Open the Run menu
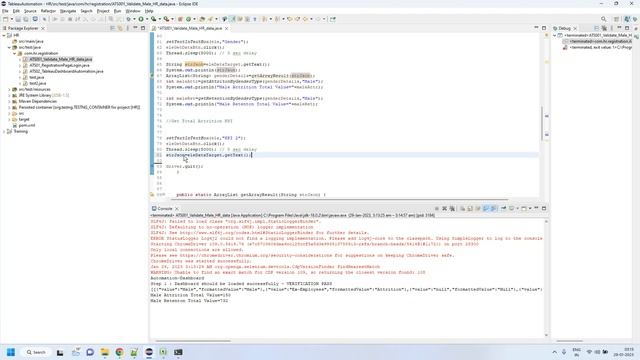The image size is (640, 360). pyautogui.click(x=118, y=11)
